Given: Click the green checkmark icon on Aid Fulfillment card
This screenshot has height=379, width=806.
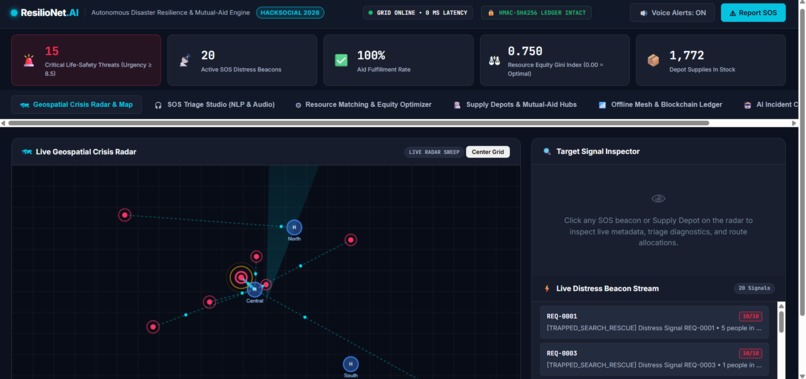Looking at the screenshot, I should (341, 60).
